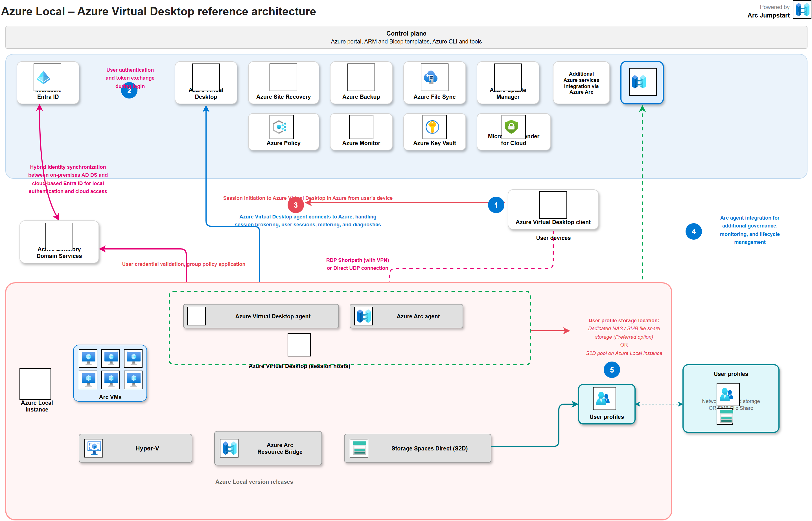Click the Active Directory Domain Services box

click(x=59, y=241)
